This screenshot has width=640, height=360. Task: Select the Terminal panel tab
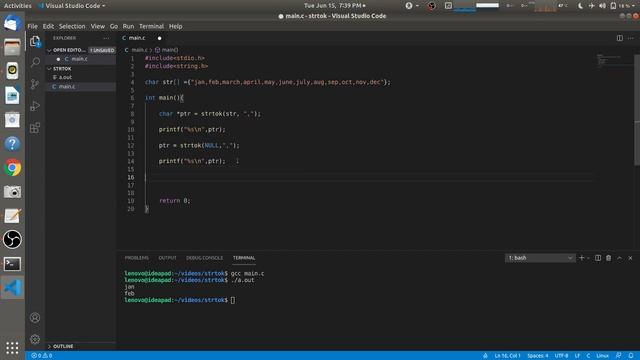click(244, 258)
